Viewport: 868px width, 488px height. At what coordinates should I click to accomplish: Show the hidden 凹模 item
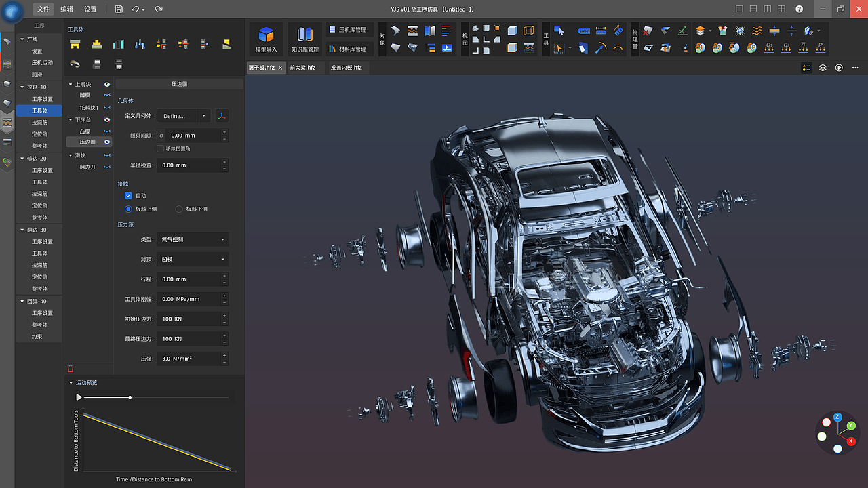click(107, 96)
